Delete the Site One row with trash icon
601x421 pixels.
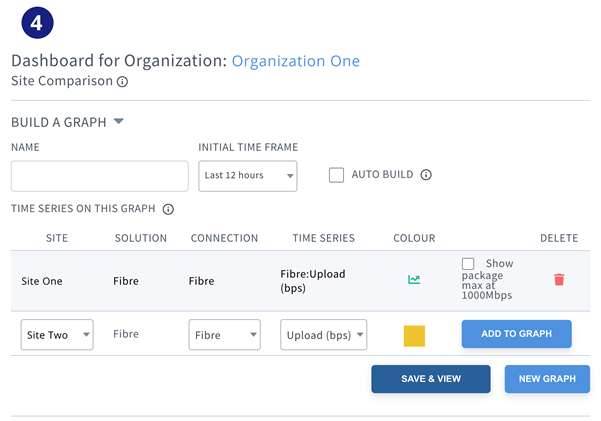point(559,280)
